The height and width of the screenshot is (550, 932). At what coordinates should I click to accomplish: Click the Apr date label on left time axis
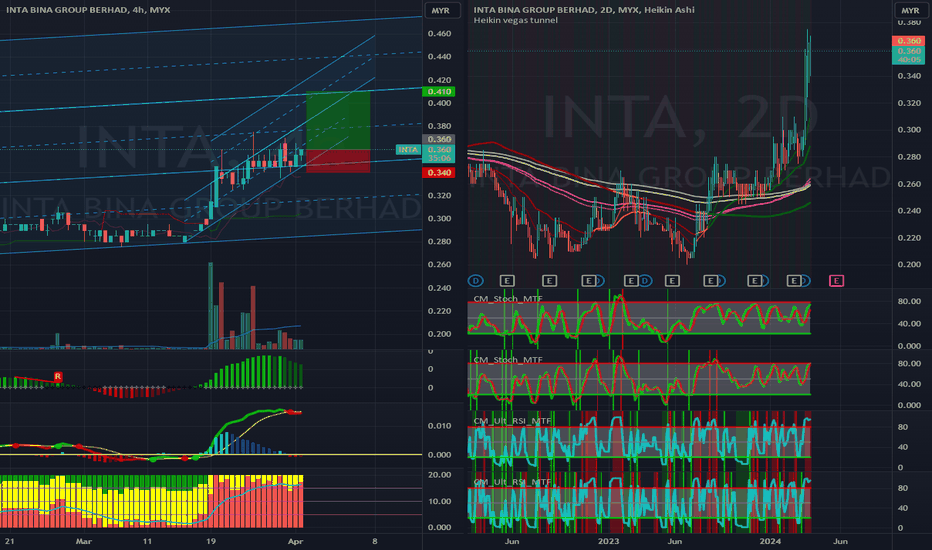295,541
